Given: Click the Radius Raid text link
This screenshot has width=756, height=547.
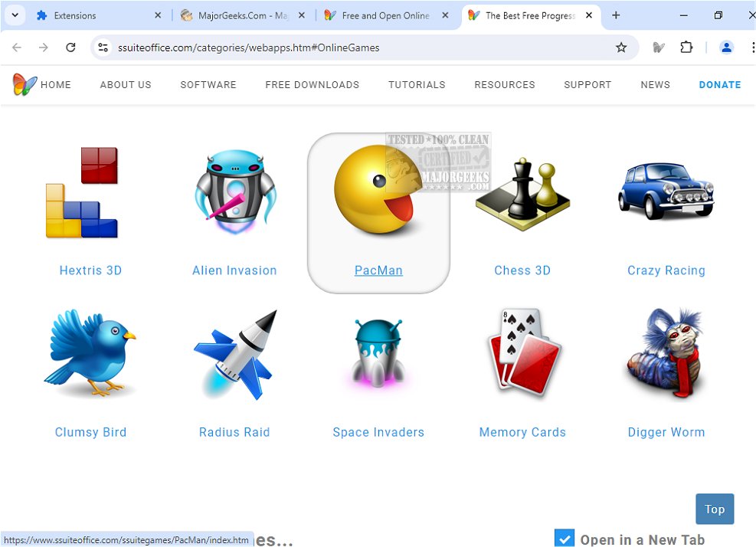Looking at the screenshot, I should 234,432.
